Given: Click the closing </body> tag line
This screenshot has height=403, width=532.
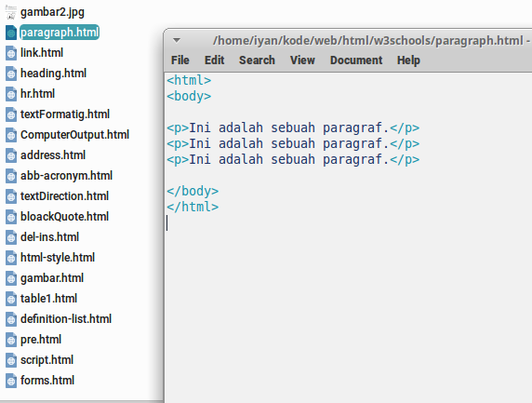Looking at the screenshot, I should (x=193, y=191).
